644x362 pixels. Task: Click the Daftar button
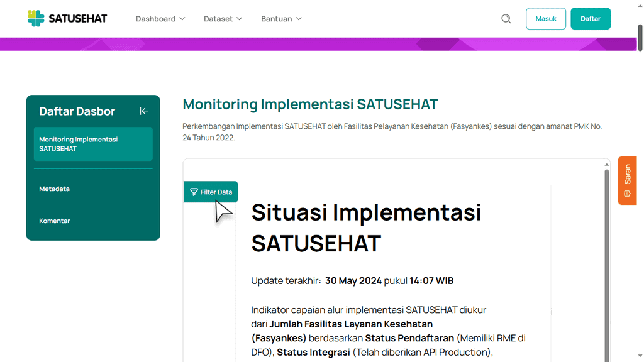pyautogui.click(x=591, y=18)
